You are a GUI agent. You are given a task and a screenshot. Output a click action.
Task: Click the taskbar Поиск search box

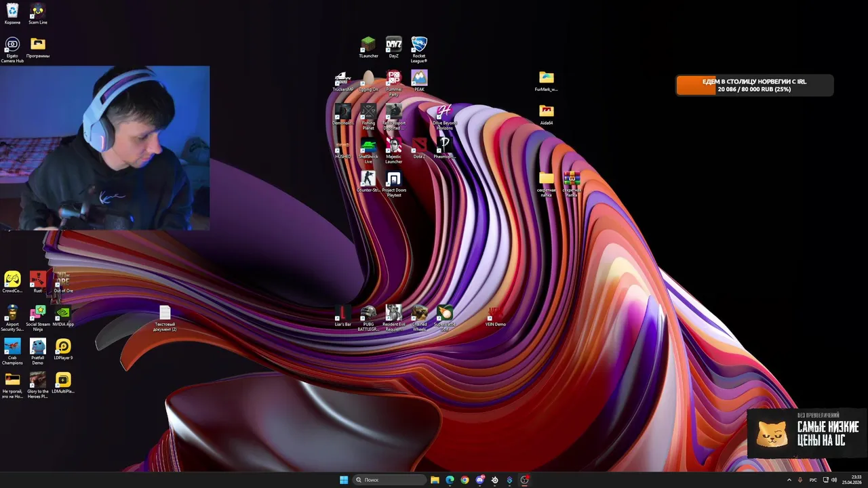point(390,480)
